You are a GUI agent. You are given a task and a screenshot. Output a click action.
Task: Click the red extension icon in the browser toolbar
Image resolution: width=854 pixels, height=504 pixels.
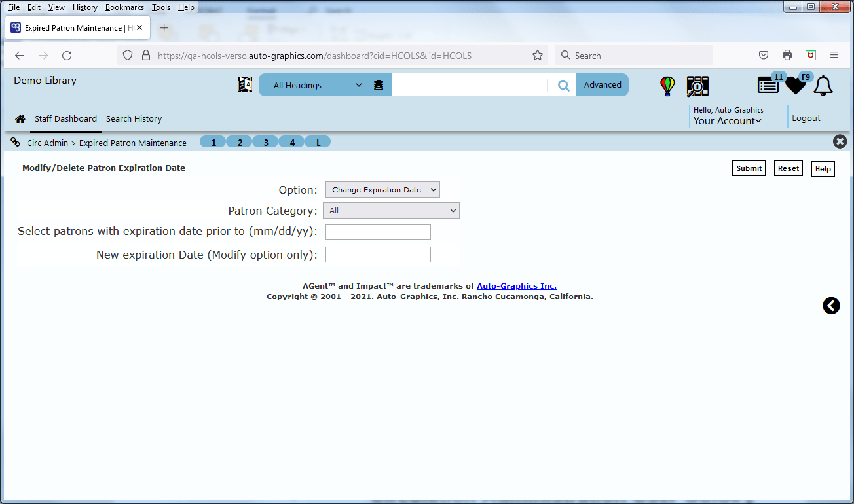(811, 56)
